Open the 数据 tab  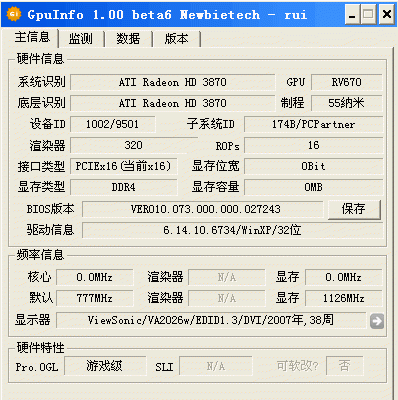128,39
